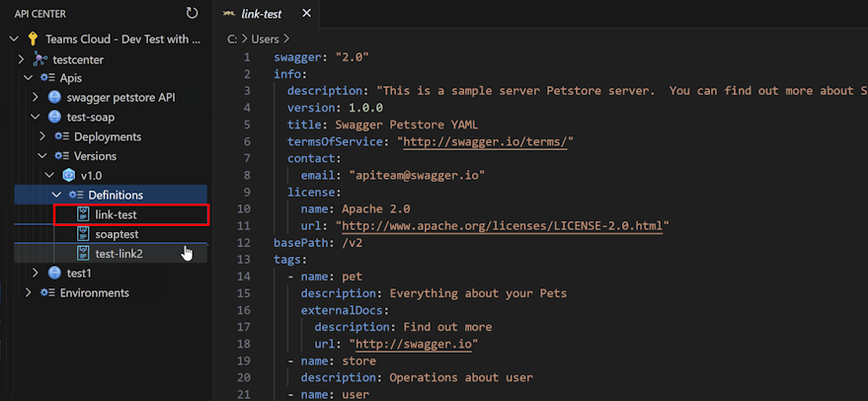The image size is (868, 401).
Task: Click the API CENTER panel title
Action: click(40, 14)
